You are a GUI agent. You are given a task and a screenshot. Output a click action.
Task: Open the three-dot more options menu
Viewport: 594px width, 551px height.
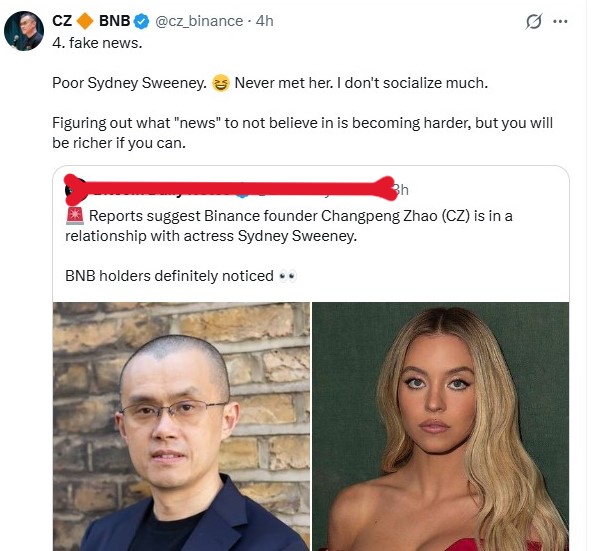(x=560, y=21)
